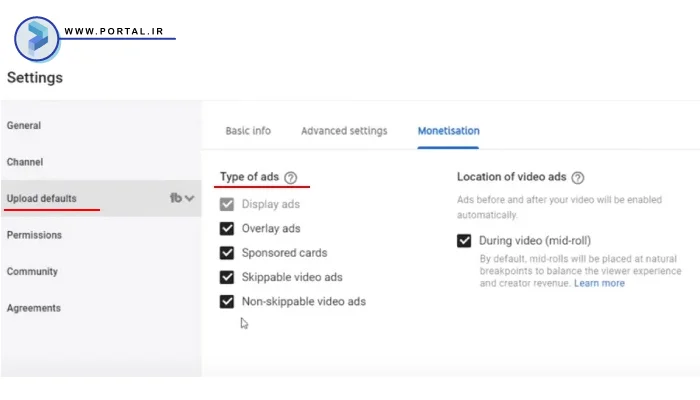The width and height of the screenshot is (700, 400).
Task: Disable Skippable video ads
Action: click(x=227, y=277)
